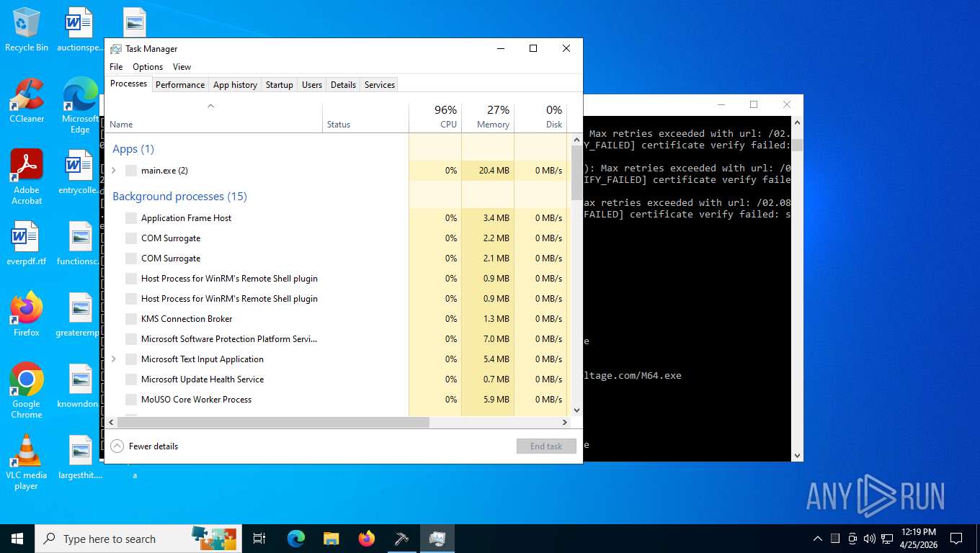The height and width of the screenshot is (553, 980).
Task: Maximize the console window behind Task Manager
Action: pos(754,104)
